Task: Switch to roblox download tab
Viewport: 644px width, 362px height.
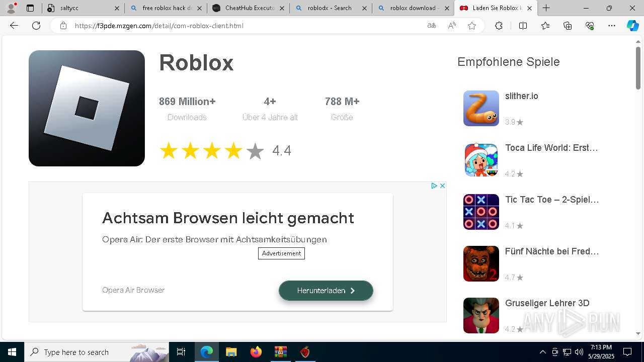Action: pyautogui.click(x=413, y=8)
